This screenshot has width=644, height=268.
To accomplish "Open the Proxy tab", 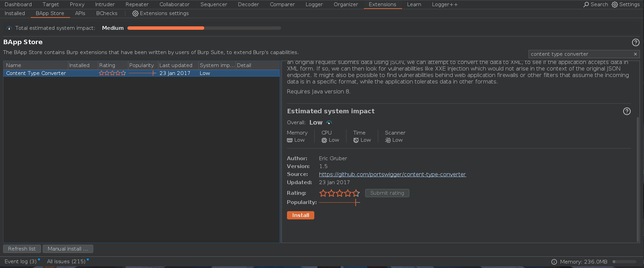I will [x=77, y=4].
